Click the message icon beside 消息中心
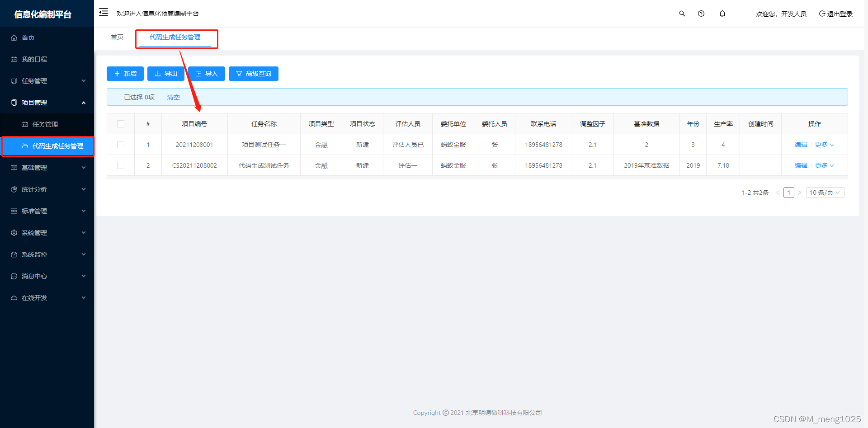The image size is (868, 428). click(14, 276)
